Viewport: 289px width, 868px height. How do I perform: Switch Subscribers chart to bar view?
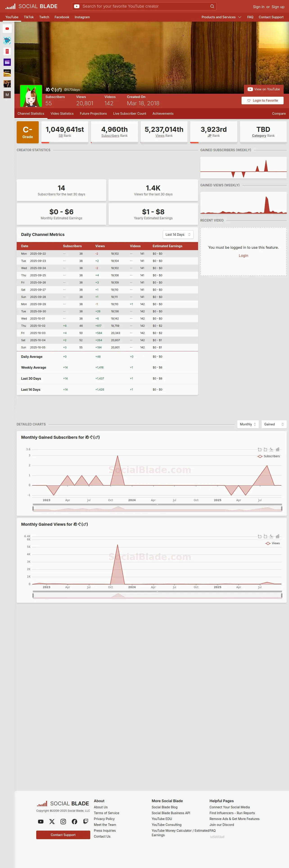tap(278, 449)
